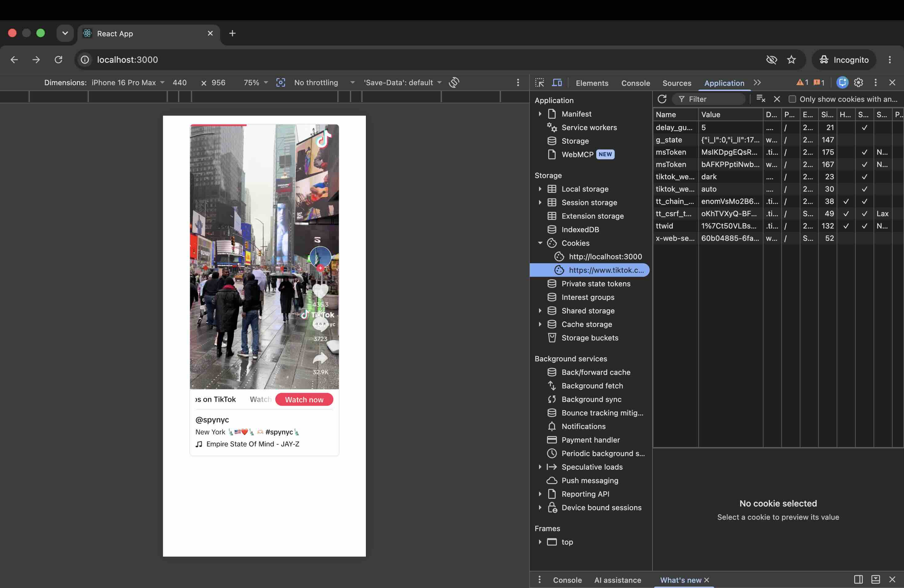This screenshot has width=904, height=588.
Task: Click the refresh cookies icon
Action: point(662,99)
